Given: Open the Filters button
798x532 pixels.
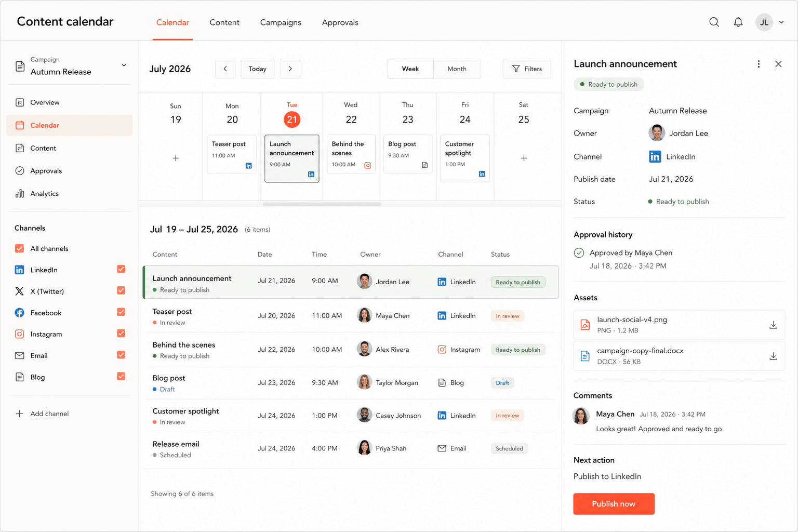Looking at the screenshot, I should click(x=527, y=69).
